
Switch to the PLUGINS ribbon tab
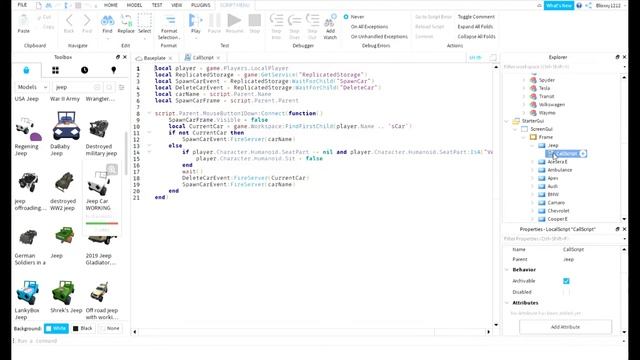(x=201, y=5)
